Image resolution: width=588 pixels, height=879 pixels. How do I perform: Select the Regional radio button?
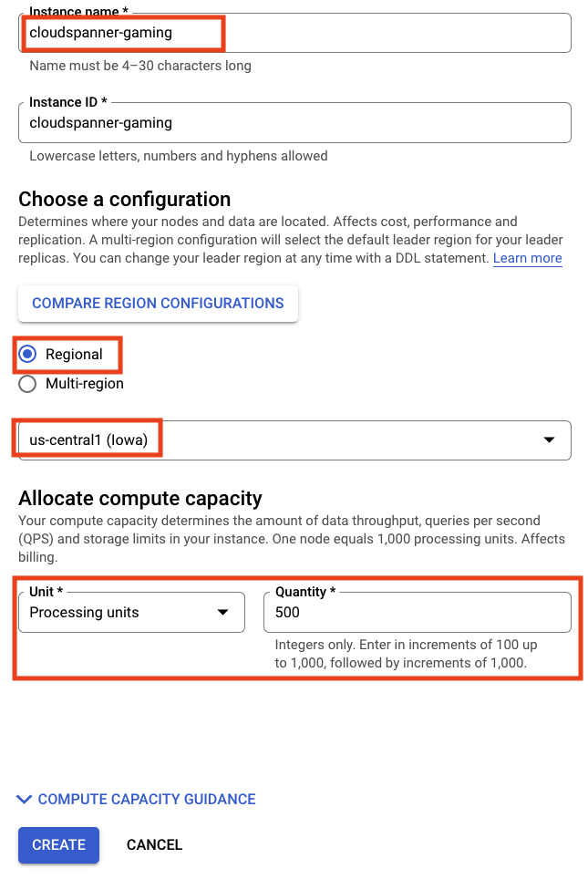27,355
